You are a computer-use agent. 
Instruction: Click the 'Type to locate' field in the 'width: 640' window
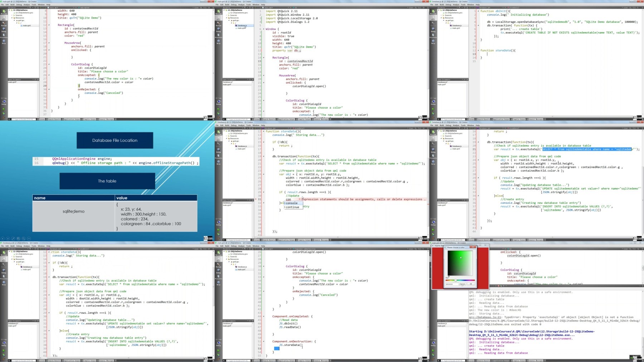pos(24,119)
